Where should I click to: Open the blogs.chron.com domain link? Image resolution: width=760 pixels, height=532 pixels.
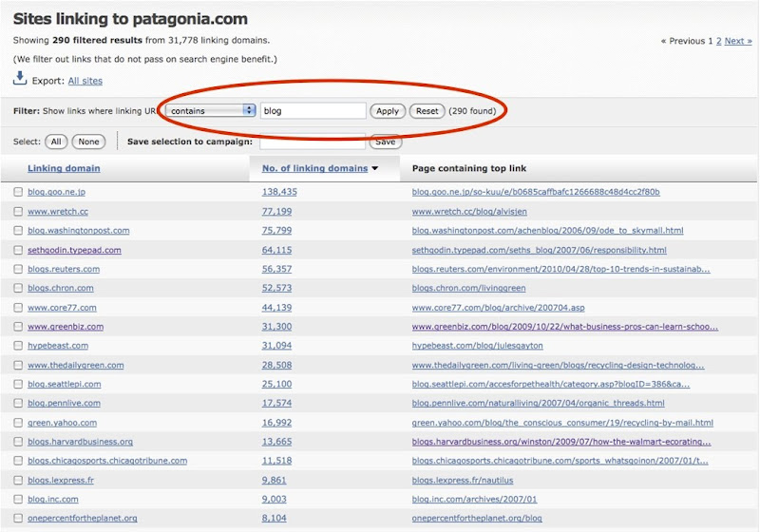[61, 288]
